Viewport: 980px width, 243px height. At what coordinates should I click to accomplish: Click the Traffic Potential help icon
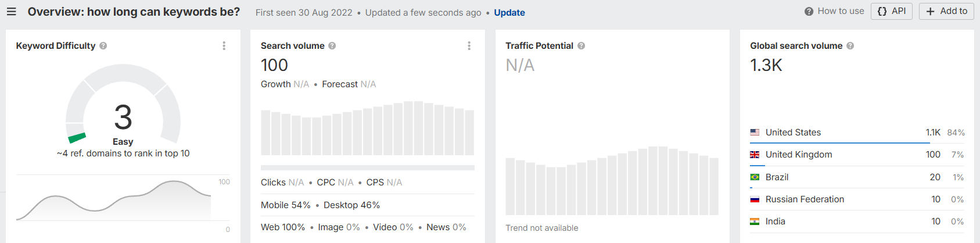coord(581,46)
